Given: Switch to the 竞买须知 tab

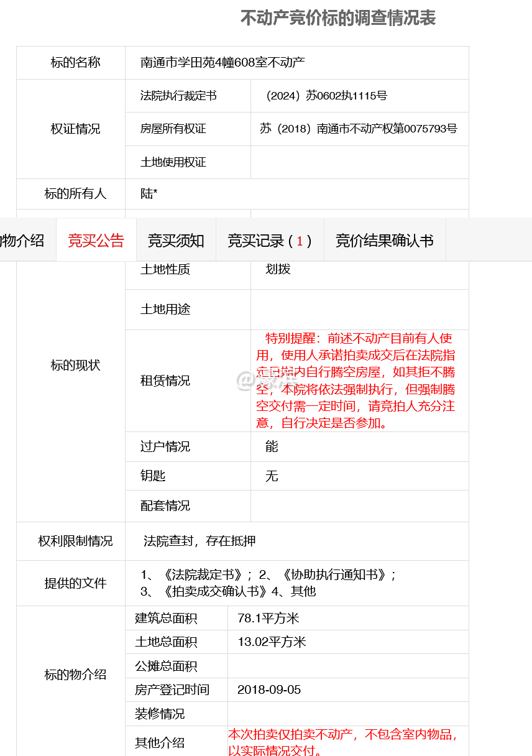Looking at the screenshot, I should pos(176,239).
